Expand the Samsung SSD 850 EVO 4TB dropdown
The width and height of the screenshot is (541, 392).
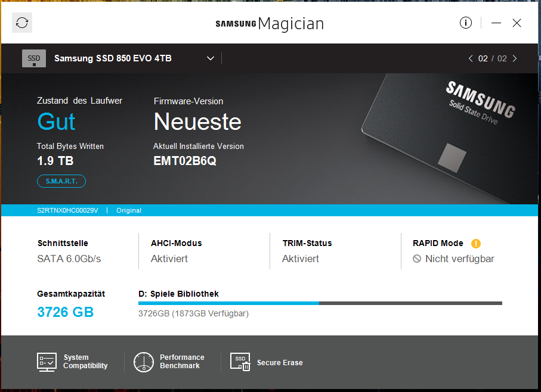tap(211, 58)
